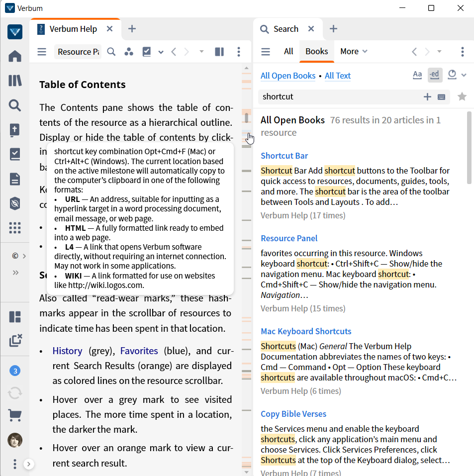Open the user profile avatar
This screenshot has height=476, width=474.
[15, 440]
